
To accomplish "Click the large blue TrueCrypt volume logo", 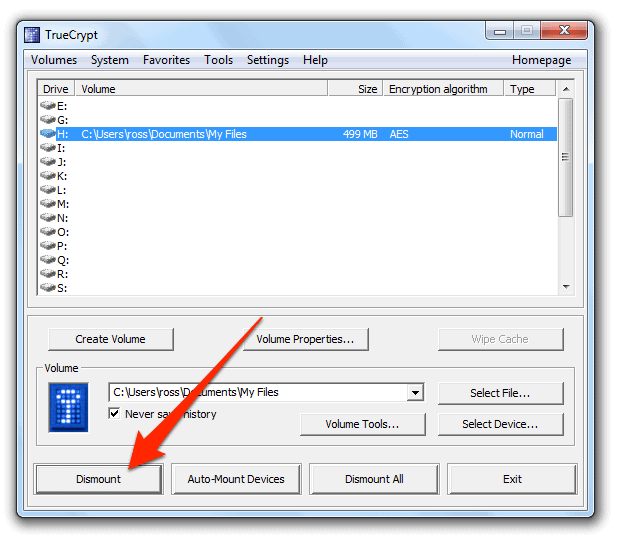I will 68,407.
